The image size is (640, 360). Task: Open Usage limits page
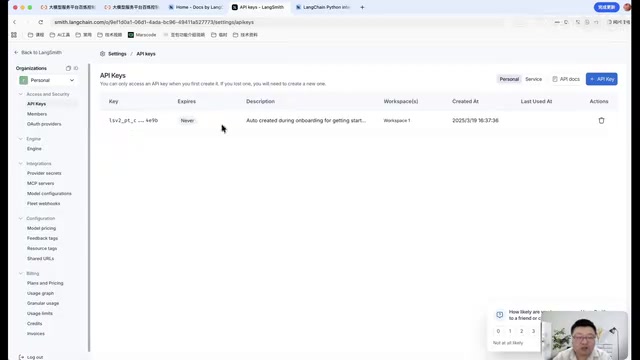(x=40, y=313)
